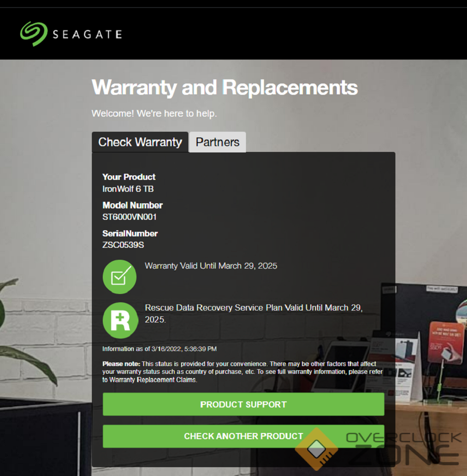The height and width of the screenshot is (476, 467).
Task: Click the SEAGATE wordmark in the header
Action: (88, 34)
